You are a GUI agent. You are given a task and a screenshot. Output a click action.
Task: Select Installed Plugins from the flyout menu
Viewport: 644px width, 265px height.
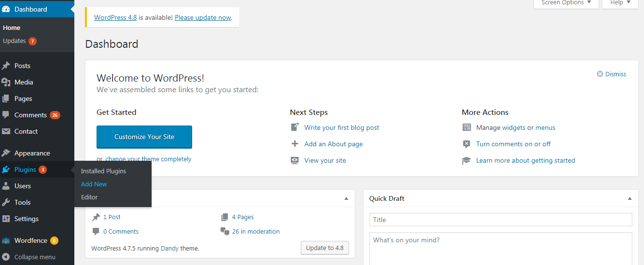point(103,171)
